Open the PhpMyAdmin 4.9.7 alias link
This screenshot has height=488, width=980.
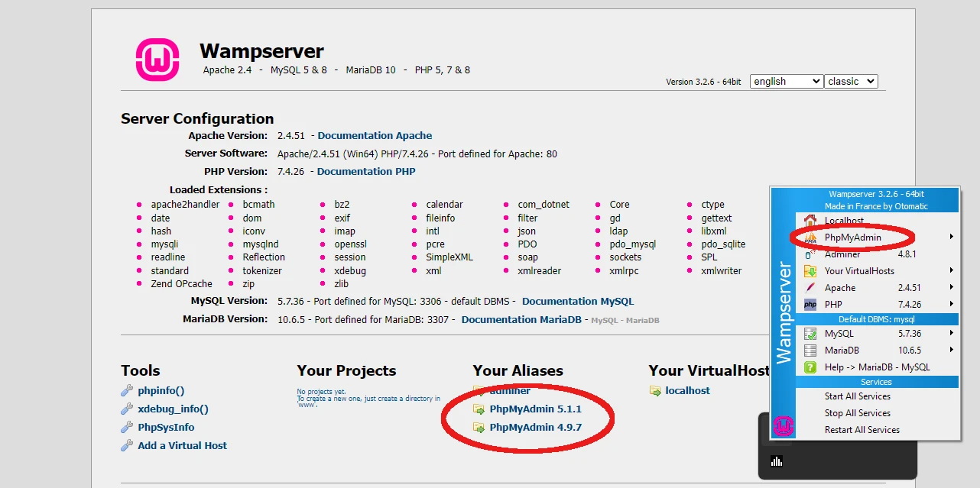pyautogui.click(x=535, y=428)
